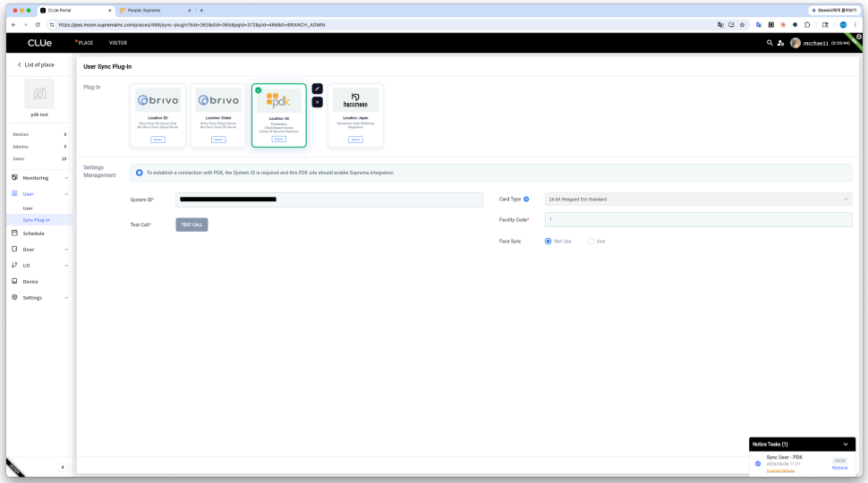Open the partial failures link in Notice Tasks
The width and height of the screenshot is (868, 483).
(x=780, y=470)
